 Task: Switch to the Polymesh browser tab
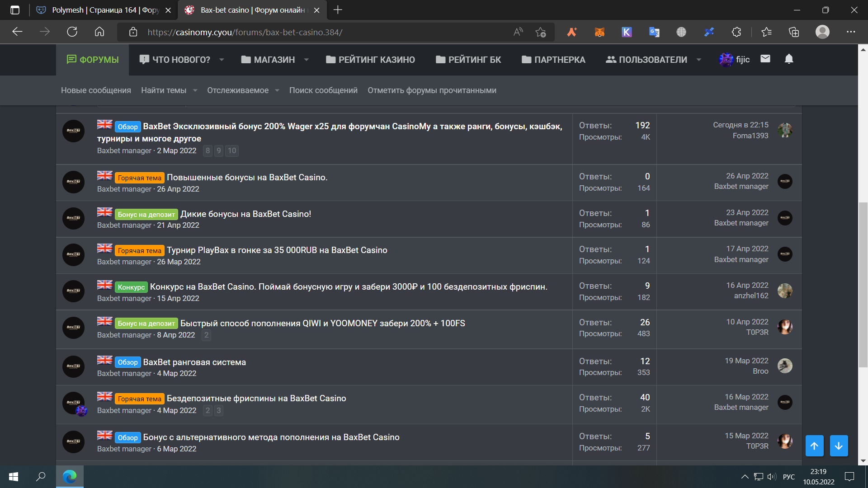pos(105,10)
